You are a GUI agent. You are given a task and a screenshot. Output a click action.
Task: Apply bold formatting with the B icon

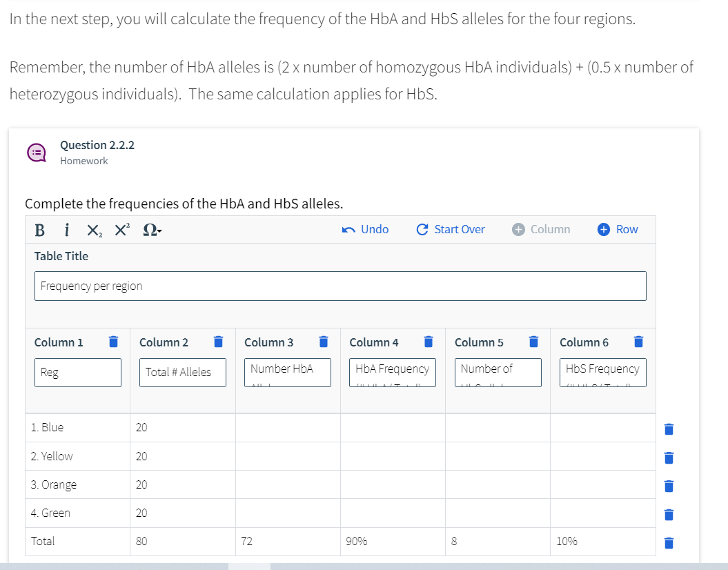(x=39, y=229)
